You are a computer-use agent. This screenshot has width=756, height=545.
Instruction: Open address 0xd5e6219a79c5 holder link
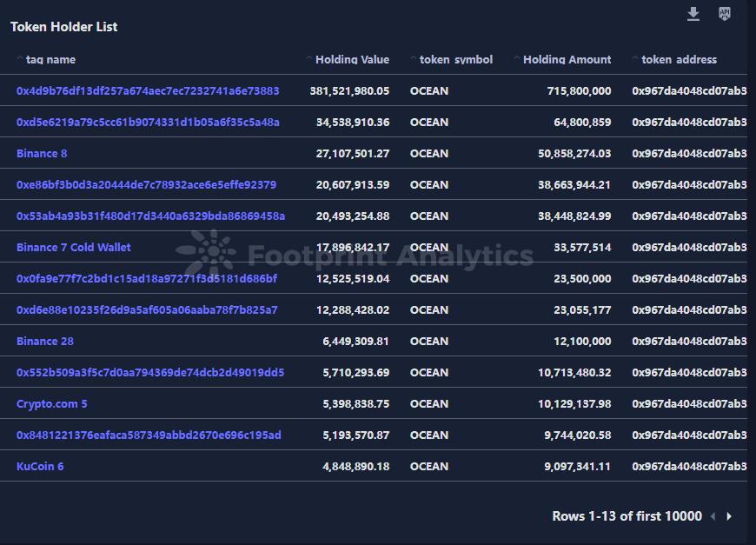click(x=148, y=123)
